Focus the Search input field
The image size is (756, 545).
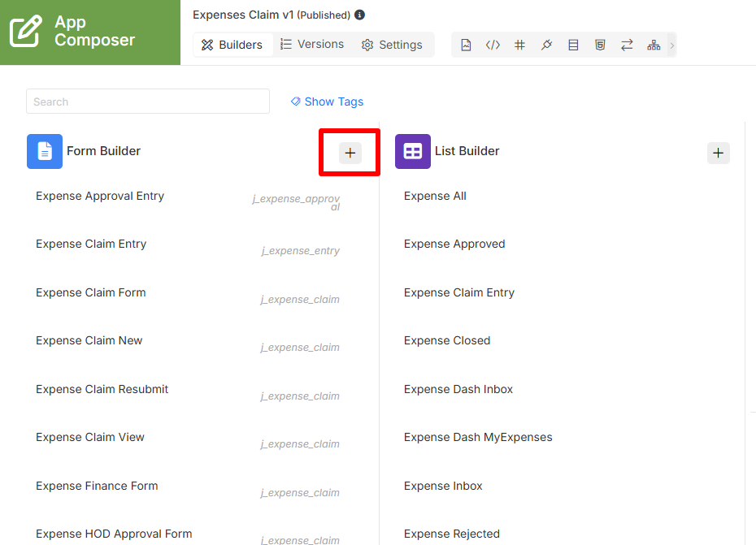[147, 102]
